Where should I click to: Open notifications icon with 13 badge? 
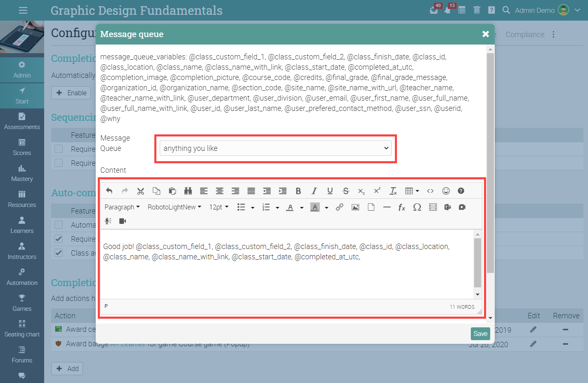[448, 10]
